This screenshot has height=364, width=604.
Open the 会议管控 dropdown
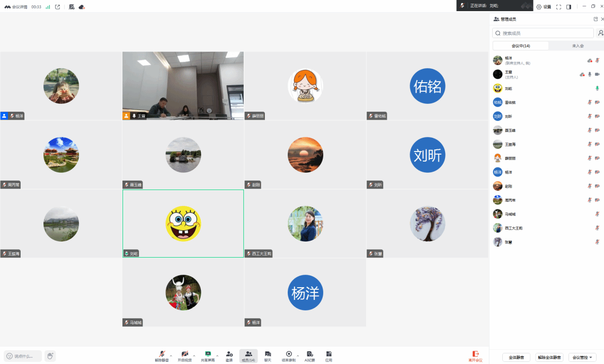582,358
